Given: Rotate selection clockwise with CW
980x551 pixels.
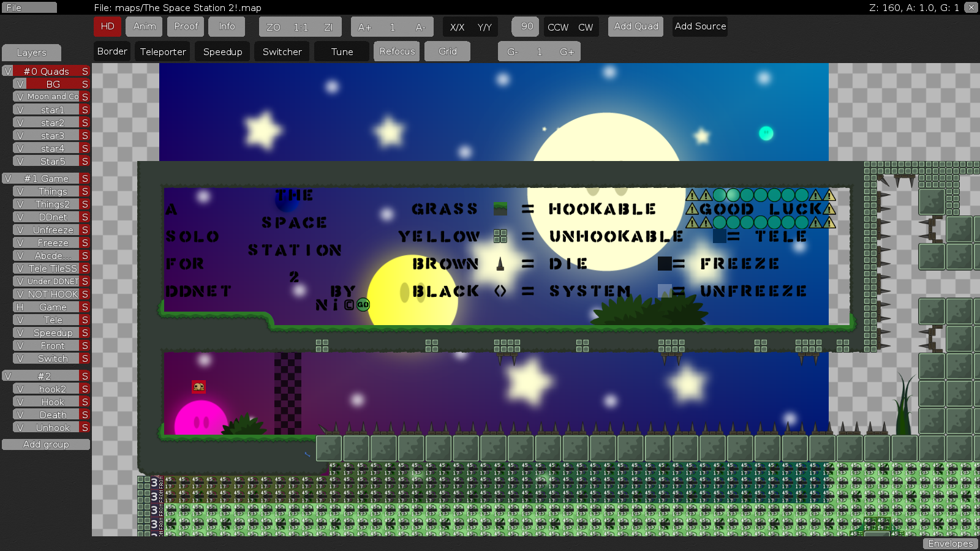Looking at the screenshot, I should pyautogui.click(x=586, y=27).
